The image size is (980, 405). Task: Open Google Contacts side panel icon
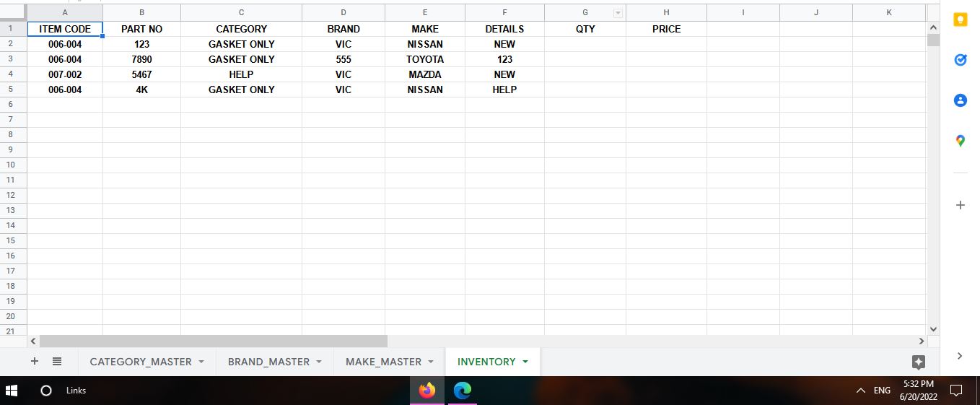(x=960, y=100)
